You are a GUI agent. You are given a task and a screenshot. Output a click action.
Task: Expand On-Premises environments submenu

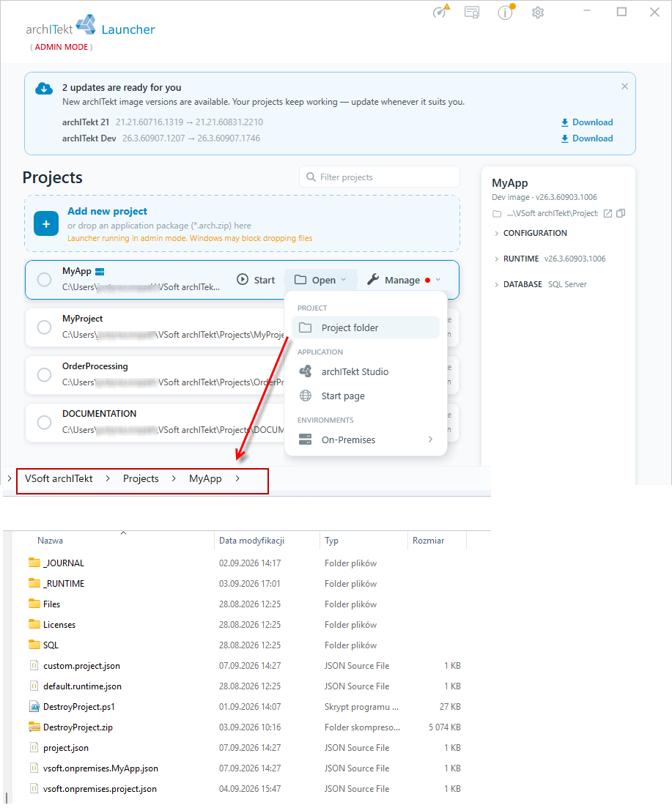coord(366,440)
